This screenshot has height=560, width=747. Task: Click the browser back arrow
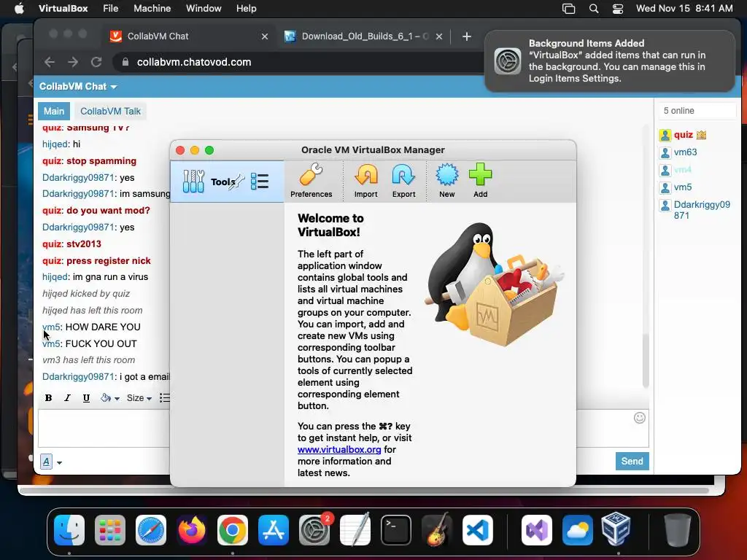tap(50, 62)
